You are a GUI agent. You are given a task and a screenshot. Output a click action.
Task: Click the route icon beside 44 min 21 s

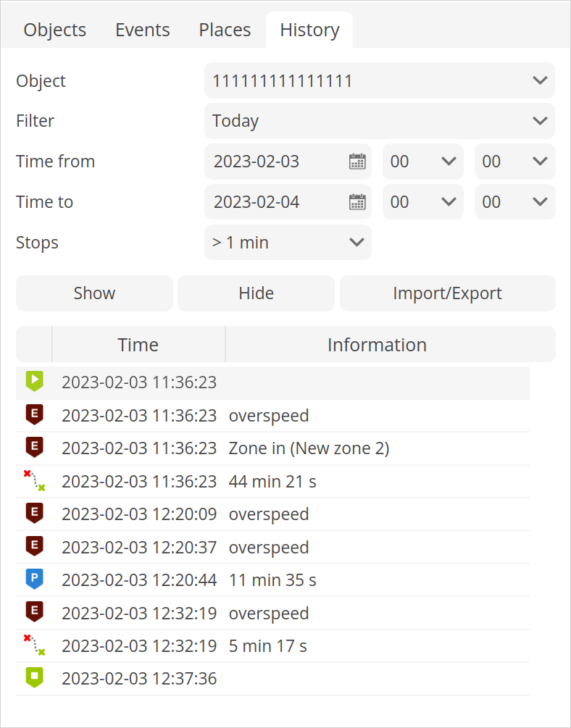(x=34, y=481)
